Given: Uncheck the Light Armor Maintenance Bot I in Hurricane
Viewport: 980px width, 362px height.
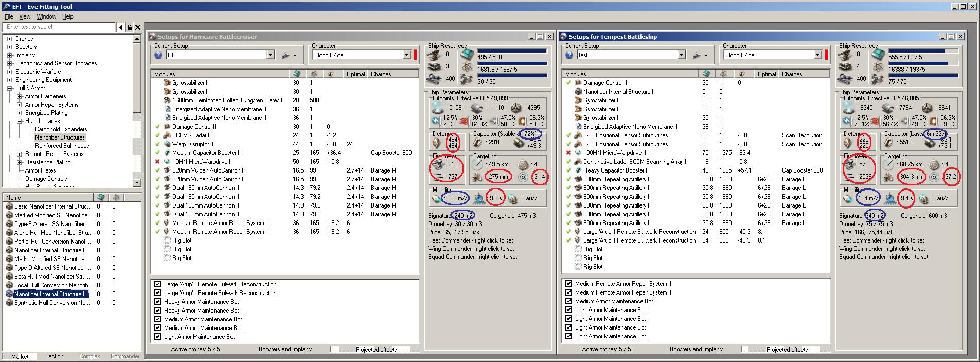Looking at the screenshot, I should [x=158, y=337].
